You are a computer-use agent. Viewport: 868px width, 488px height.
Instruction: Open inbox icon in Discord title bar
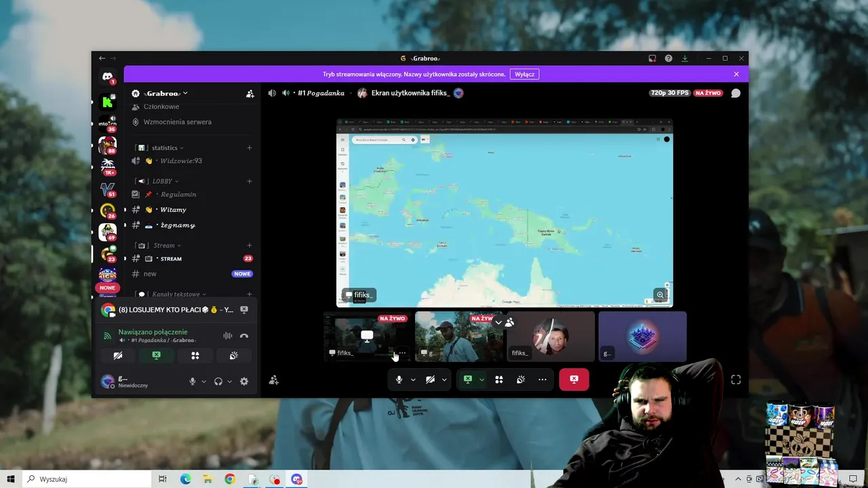(652, 58)
